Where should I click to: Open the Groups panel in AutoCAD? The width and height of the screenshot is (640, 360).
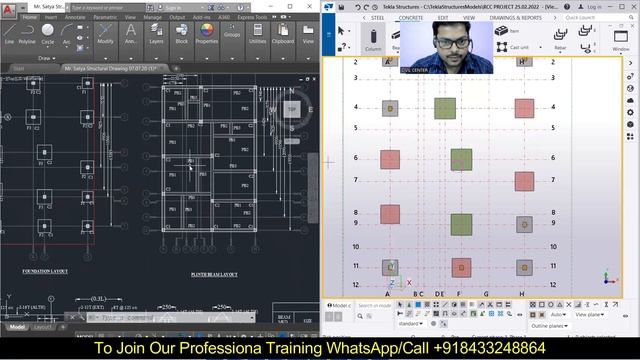232,31
